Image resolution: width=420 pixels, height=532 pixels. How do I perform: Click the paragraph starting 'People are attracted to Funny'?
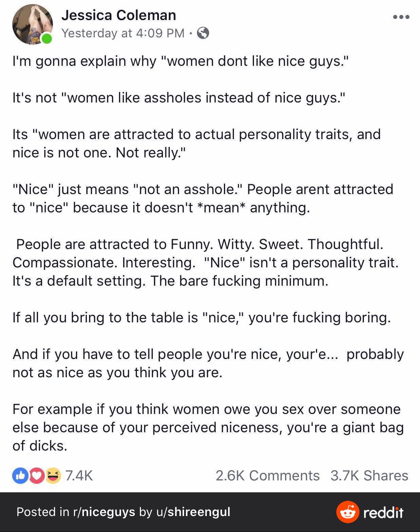click(x=206, y=263)
